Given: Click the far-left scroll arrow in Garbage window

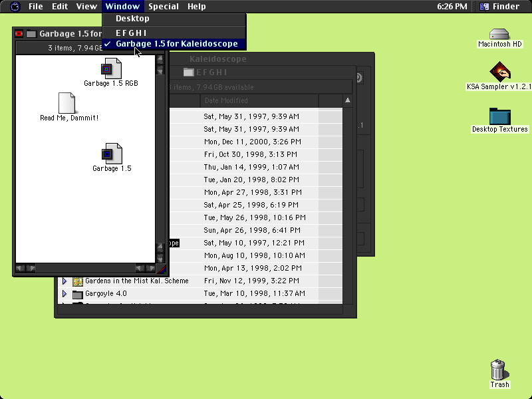Looking at the screenshot, I should pyautogui.click(x=20, y=269).
